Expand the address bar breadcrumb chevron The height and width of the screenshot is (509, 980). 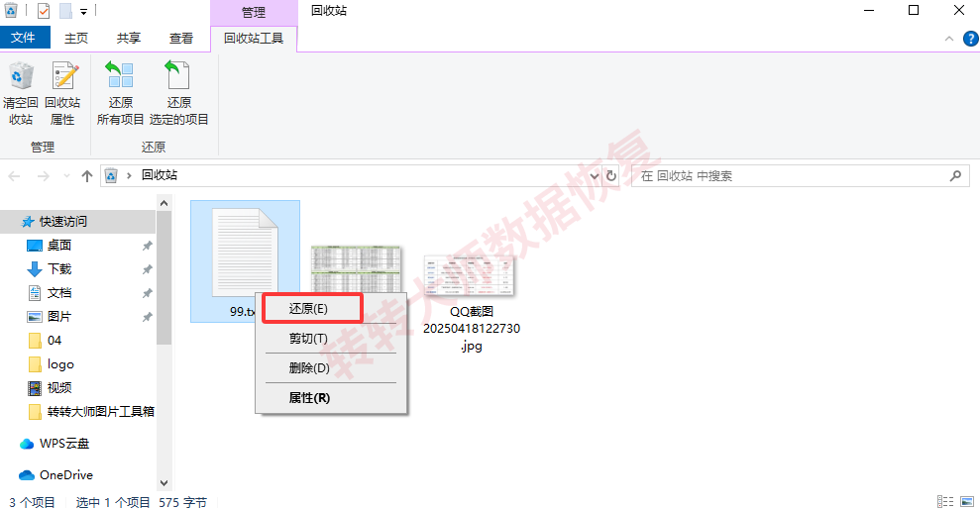point(129,175)
